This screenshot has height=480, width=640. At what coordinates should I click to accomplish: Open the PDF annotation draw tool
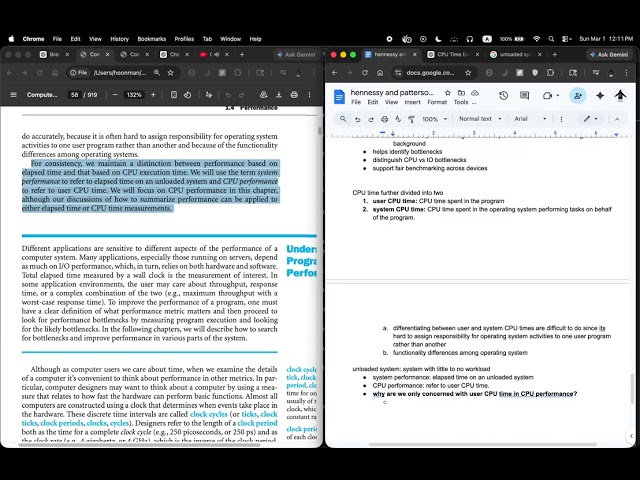[x=209, y=95]
